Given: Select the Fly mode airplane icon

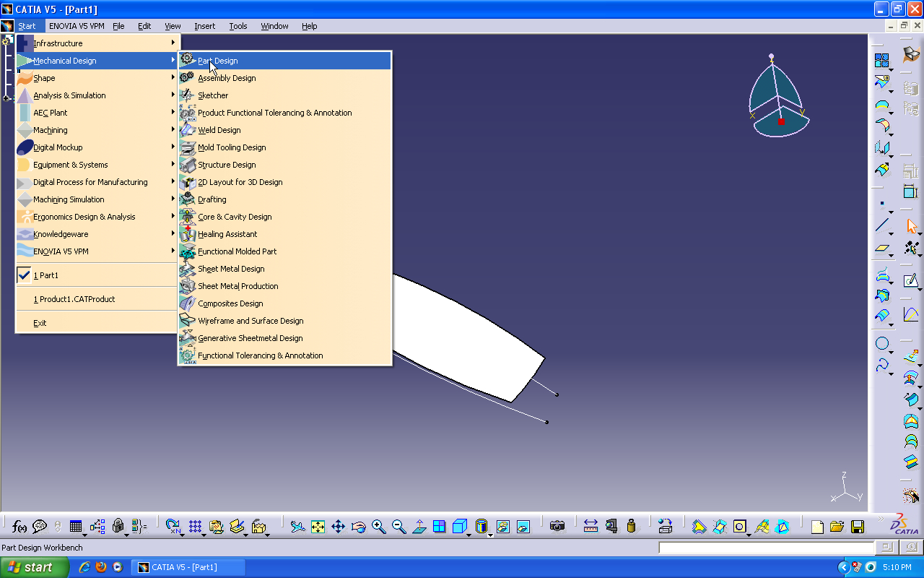Looking at the screenshot, I should (x=297, y=527).
